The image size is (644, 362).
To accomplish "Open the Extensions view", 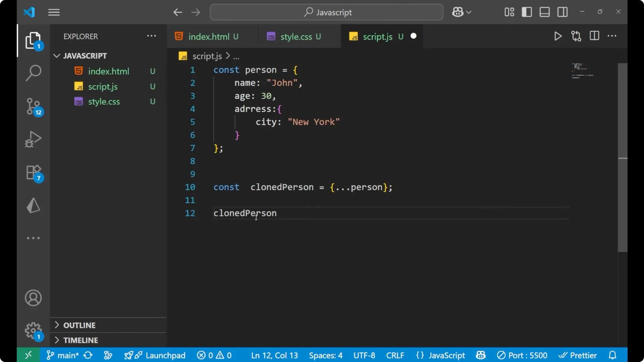I will pos(34,172).
